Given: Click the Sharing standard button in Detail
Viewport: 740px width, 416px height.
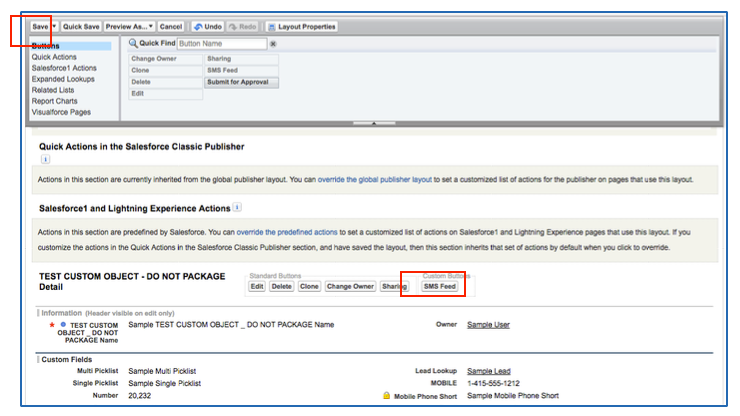Looking at the screenshot, I should 394,287.
